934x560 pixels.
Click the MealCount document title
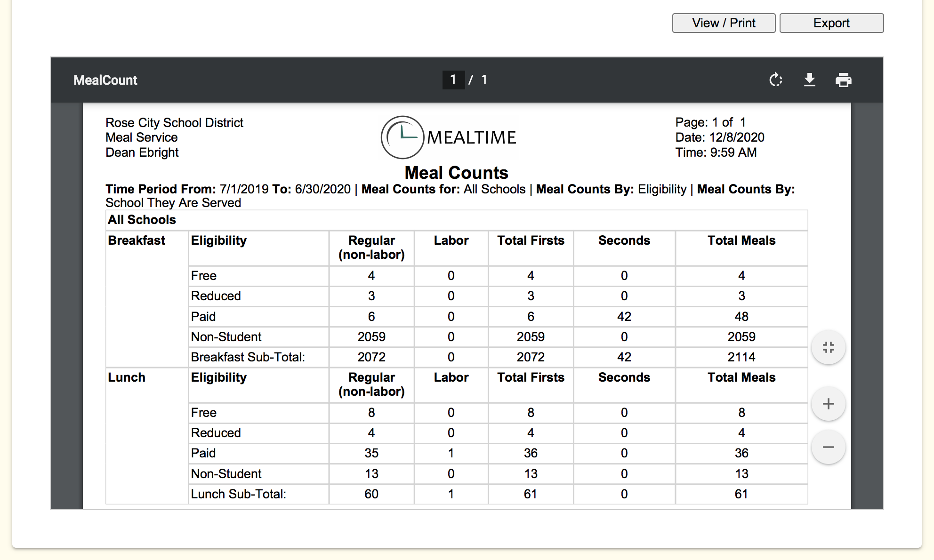105,80
